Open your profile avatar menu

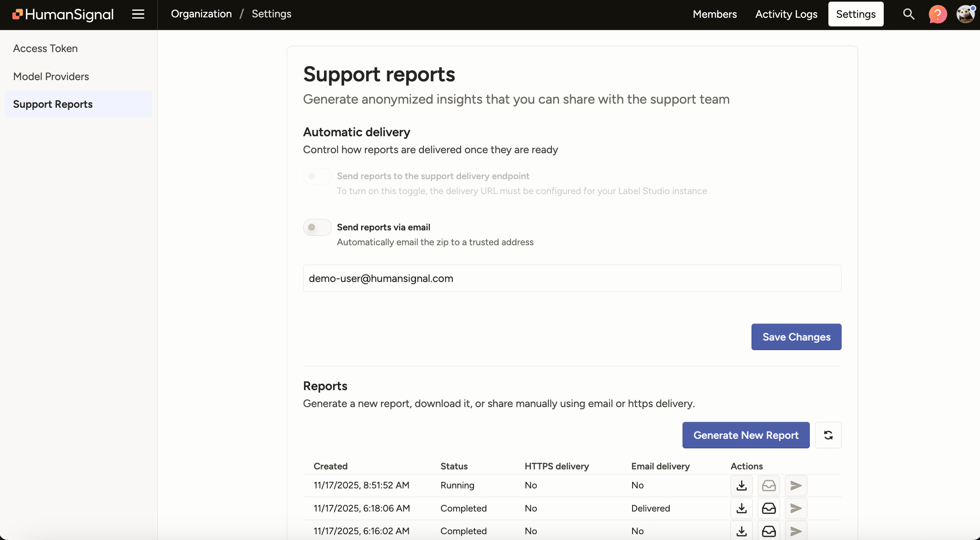click(x=966, y=14)
